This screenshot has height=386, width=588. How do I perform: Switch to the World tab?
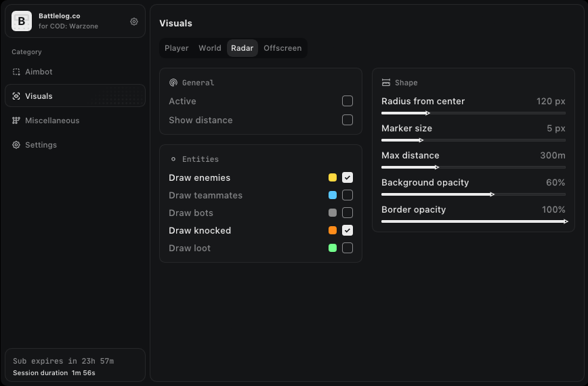point(210,48)
